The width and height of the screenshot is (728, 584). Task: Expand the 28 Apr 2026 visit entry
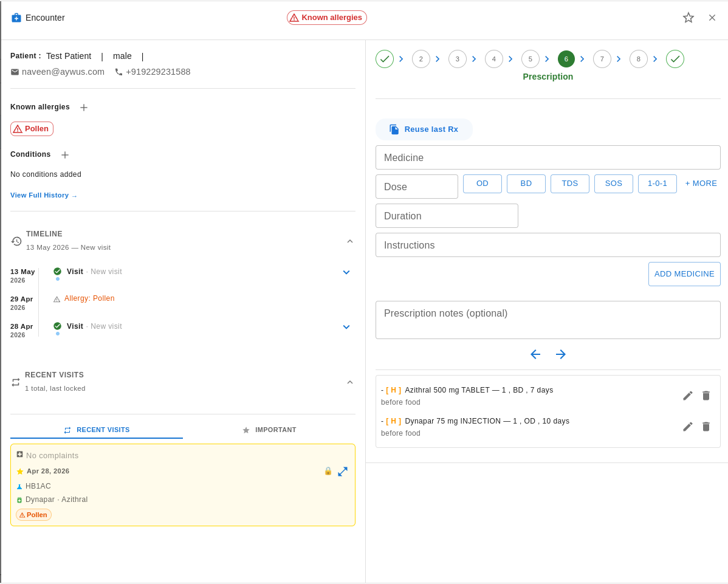346,327
